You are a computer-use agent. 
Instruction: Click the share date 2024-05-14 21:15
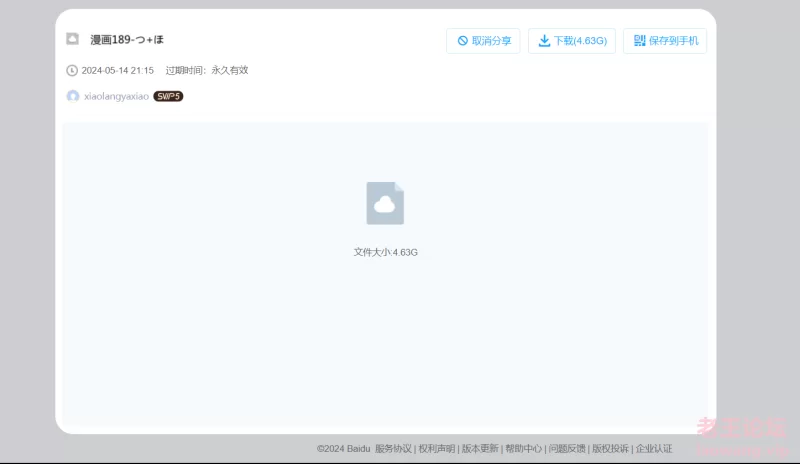tap(117, 70)
